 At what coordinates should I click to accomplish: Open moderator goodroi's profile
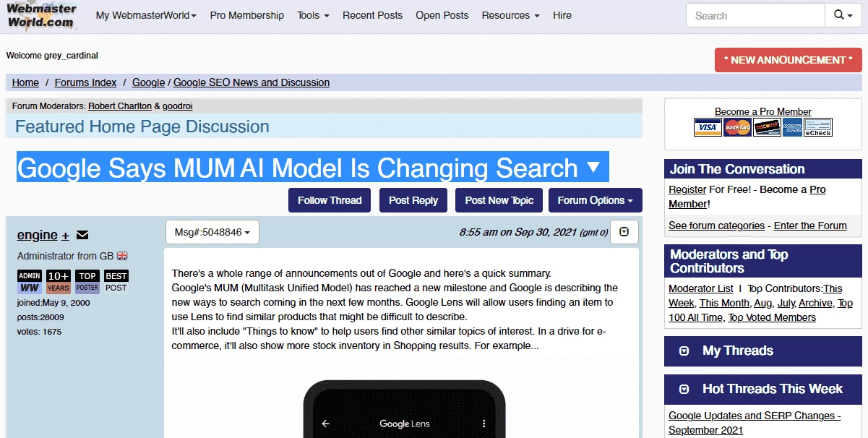[177, 106]
